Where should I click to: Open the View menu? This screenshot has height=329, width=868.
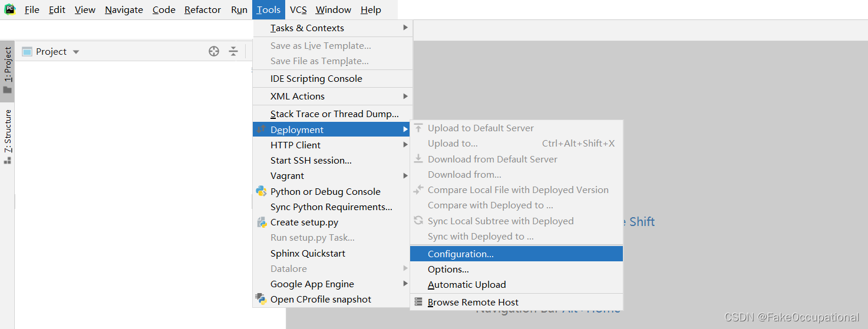85,9
